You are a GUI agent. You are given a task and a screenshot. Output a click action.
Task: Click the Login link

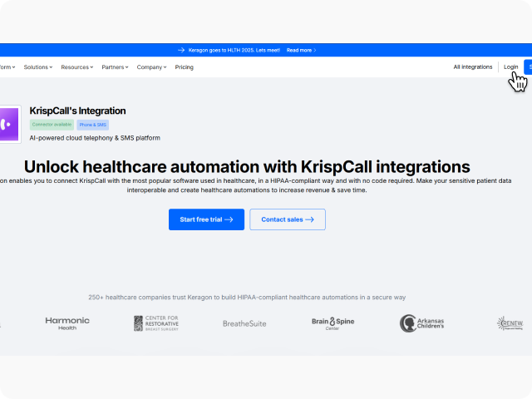[x=510, y=67]
